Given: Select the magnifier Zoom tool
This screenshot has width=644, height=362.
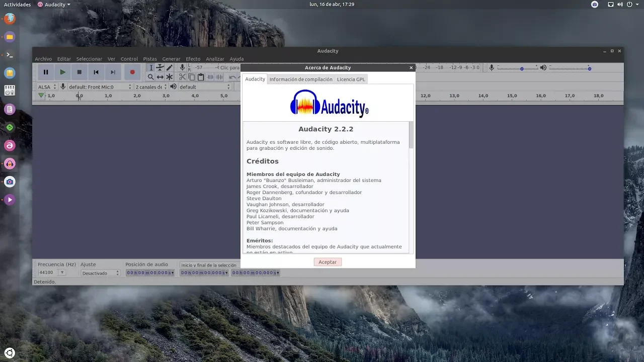Looking at the screenshot, I should (150, 77).
